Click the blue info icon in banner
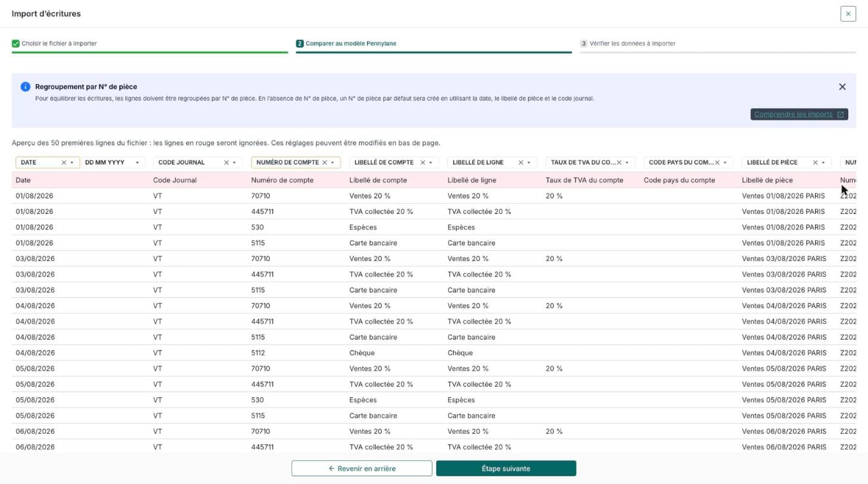The image size is (868, 484). (25, 87)
